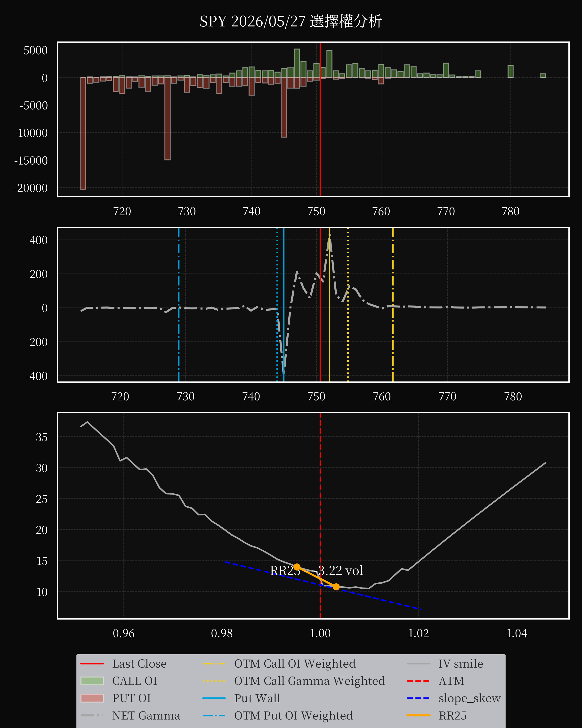Screen dimensions: 582x728
Task: Click the yellow dotted vertical line near 755
Action: [x=348, y=305]
